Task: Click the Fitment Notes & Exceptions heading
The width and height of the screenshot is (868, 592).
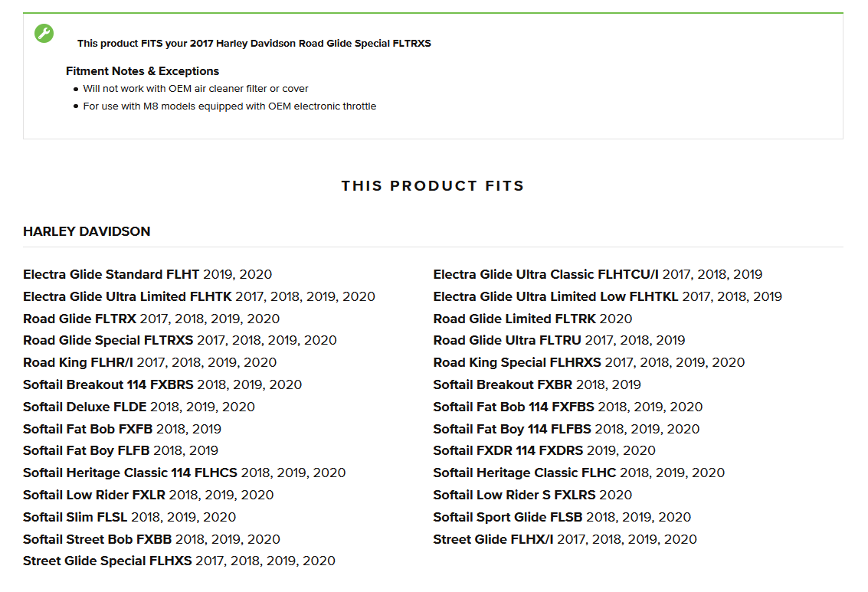Action: tap(142, 71)
